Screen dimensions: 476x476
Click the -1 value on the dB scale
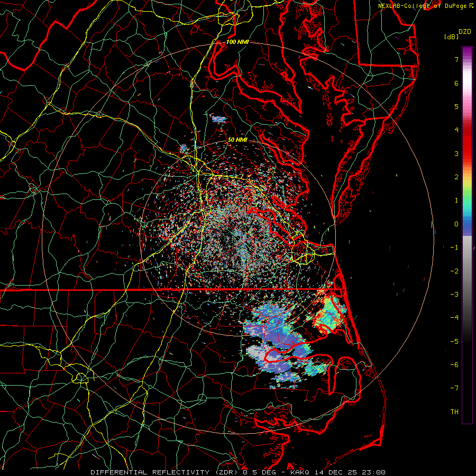pyautogui.click(x=454, y=248)
